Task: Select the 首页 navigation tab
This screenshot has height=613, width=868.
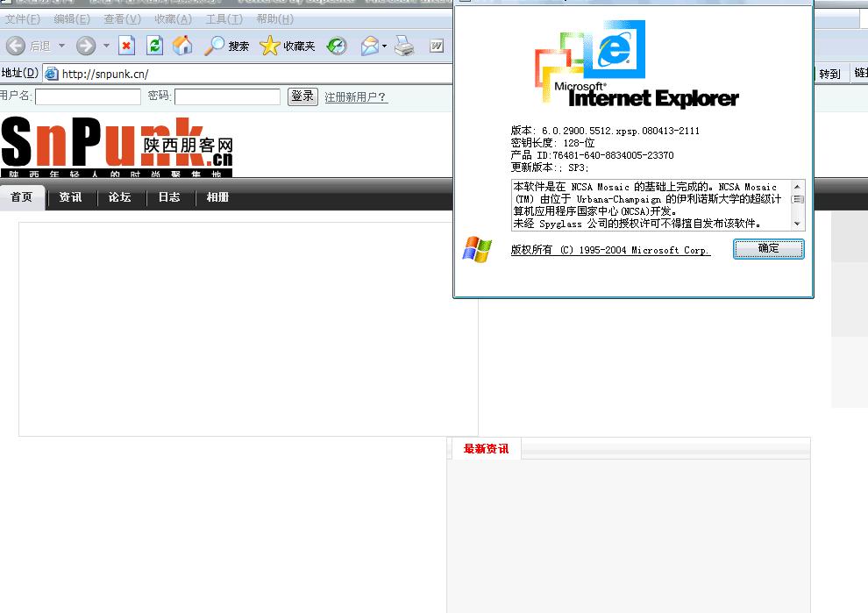Action: 22,197
